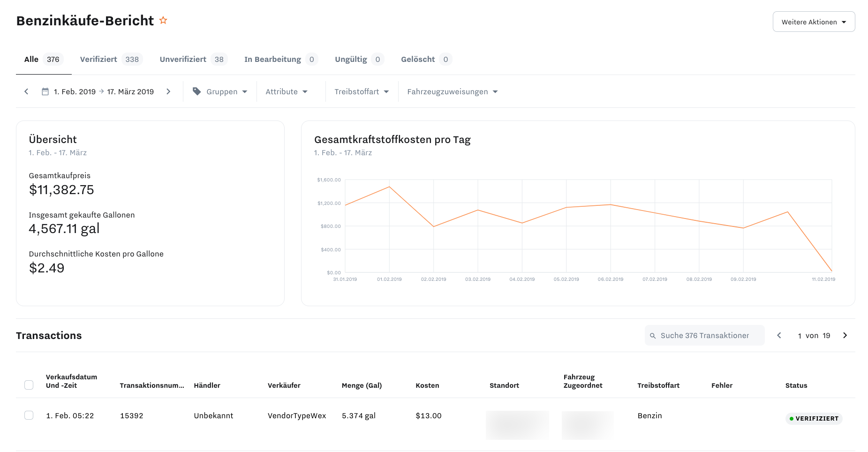Sort by Status column header
The height and width of the screenshot is (452, 868).
pos(796,385)
